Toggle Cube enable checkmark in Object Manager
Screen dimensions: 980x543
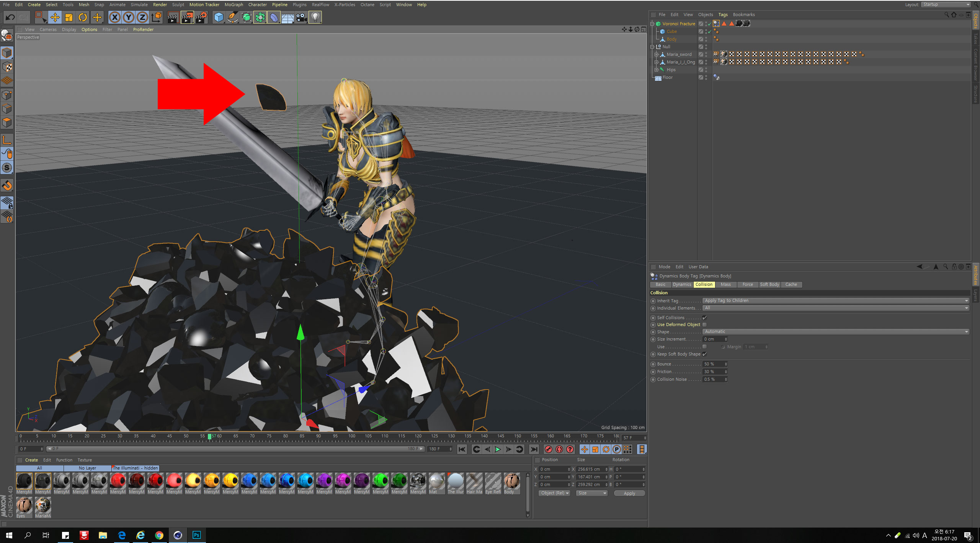tap(709, 32)
